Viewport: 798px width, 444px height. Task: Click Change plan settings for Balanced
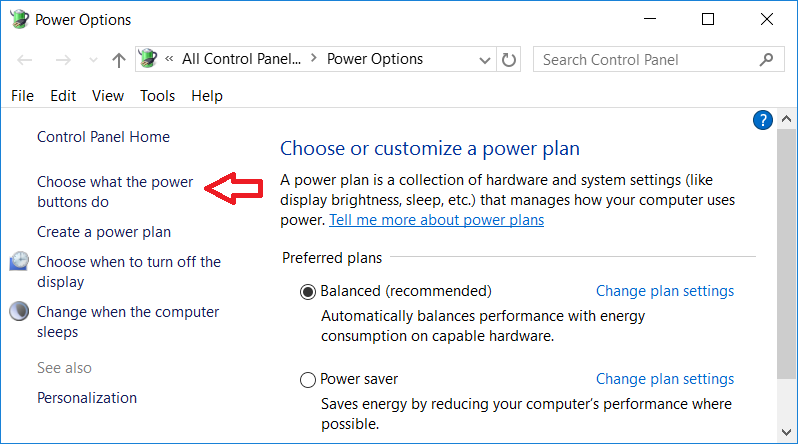click(665, 291)
